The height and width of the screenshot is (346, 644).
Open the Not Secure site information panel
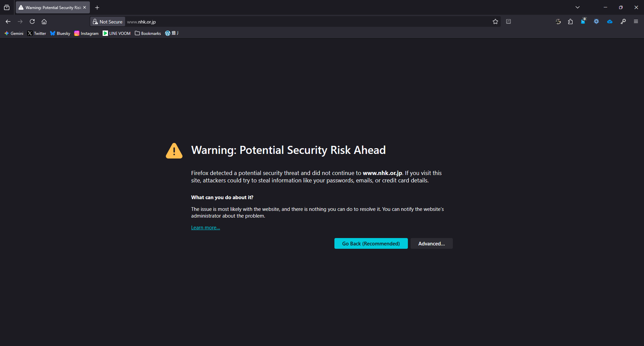tap(108, 21)
